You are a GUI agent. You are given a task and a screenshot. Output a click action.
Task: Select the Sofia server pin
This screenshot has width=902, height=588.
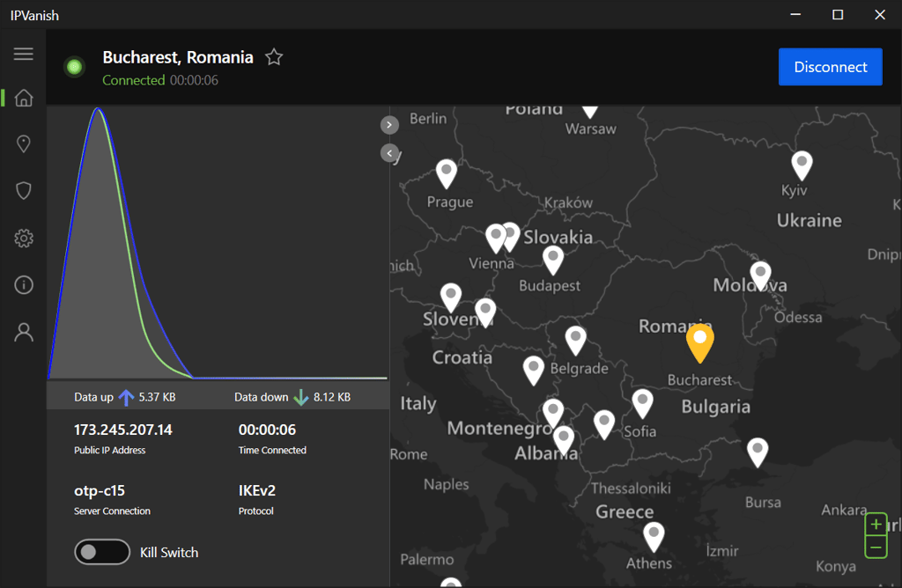[x=642, y=403]
